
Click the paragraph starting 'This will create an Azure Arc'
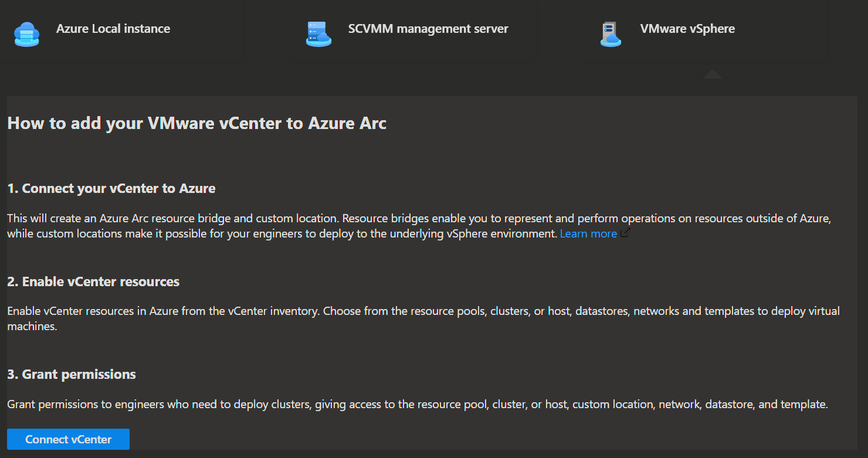(x=419, y=226)
